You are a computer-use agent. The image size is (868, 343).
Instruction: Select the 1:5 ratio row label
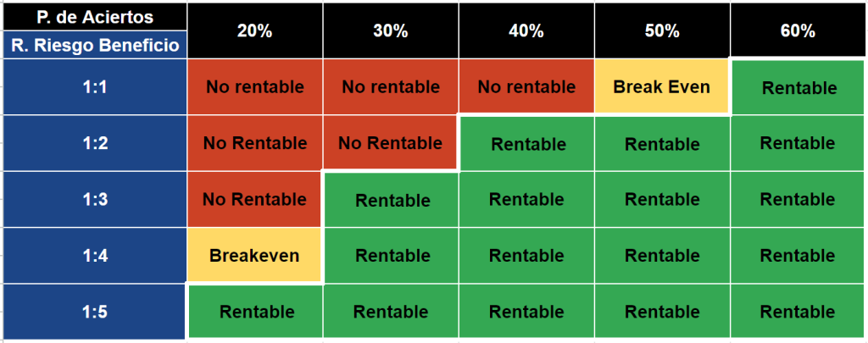pos(94,312)
